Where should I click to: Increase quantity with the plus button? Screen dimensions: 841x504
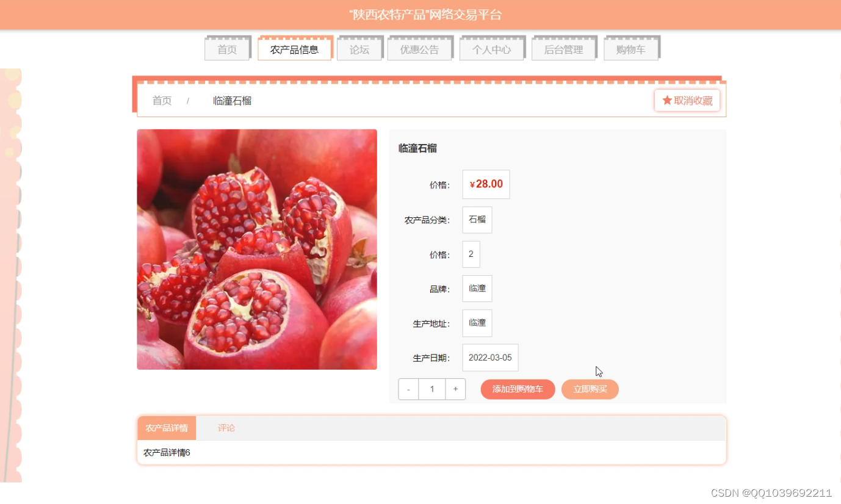coord(455,389)
